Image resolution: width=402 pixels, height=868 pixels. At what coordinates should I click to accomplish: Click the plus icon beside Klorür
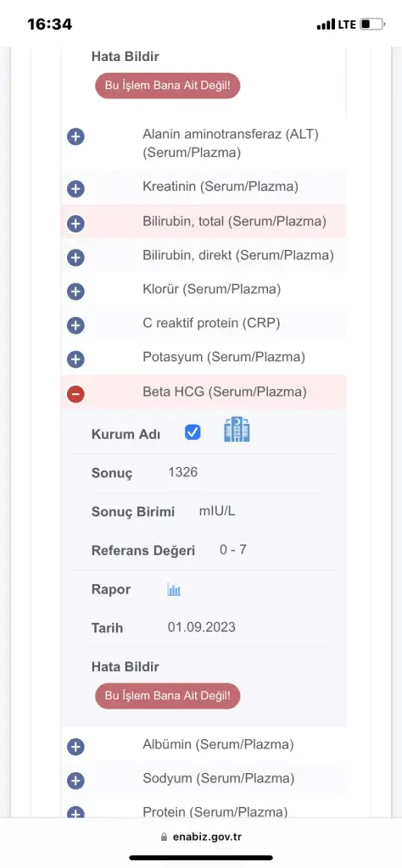pyautogui.click(x=75, y=292)
